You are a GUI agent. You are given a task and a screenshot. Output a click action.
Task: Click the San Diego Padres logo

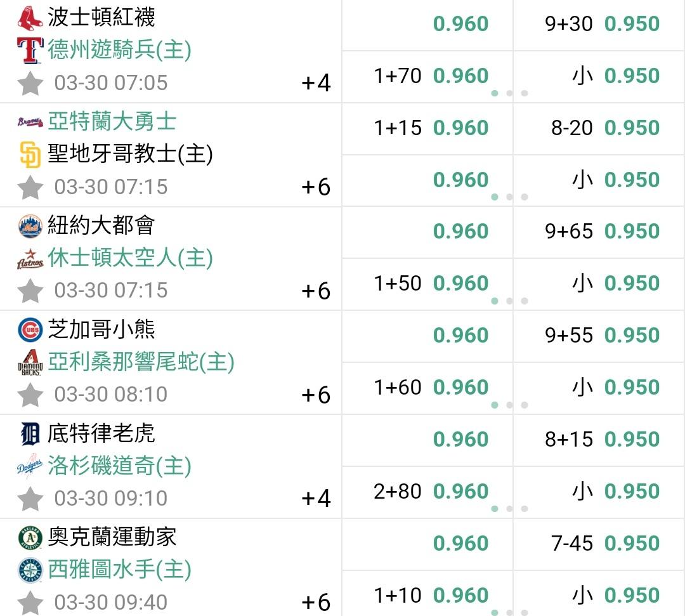[30, 154]
